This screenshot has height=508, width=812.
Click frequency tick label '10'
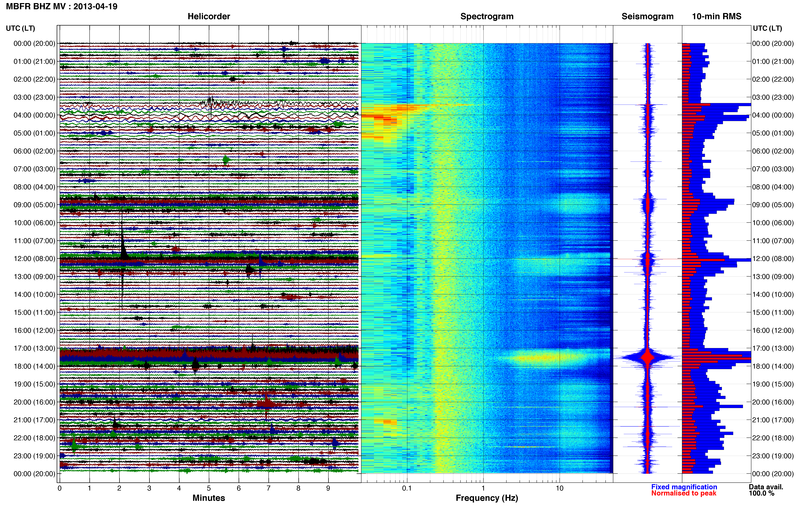[x=559, y=488]
